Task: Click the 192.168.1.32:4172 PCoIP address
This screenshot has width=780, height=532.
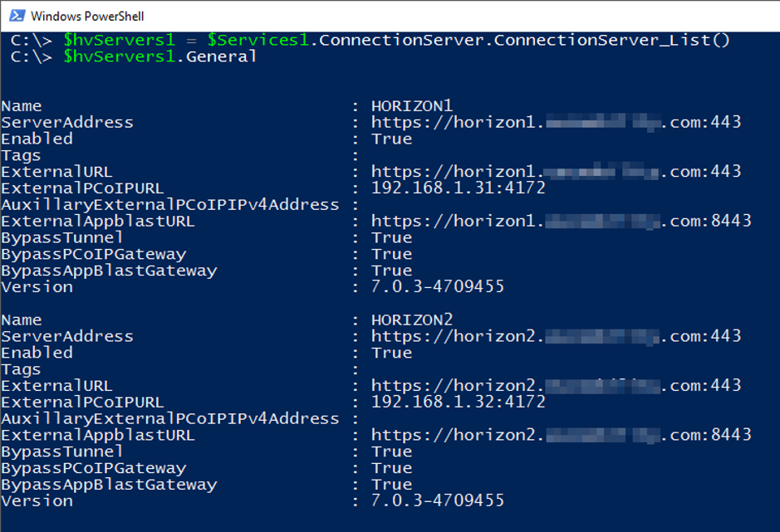Action: (459, 403)
